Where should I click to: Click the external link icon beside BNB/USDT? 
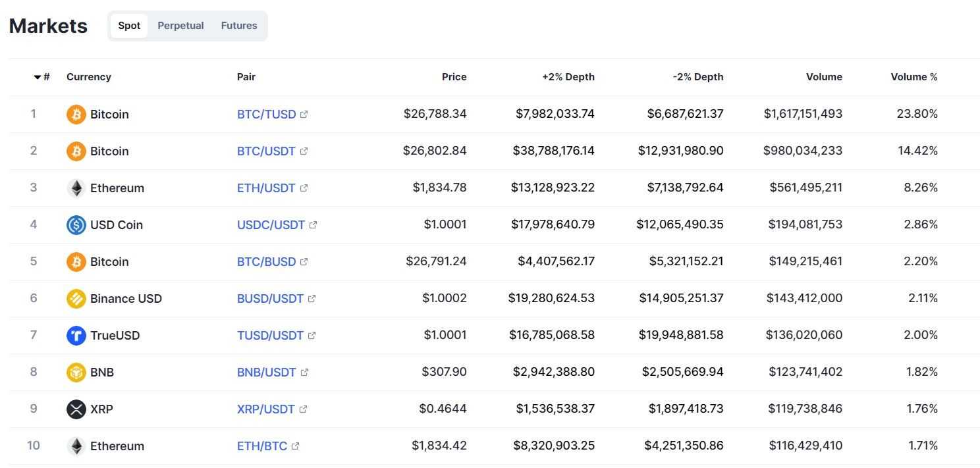coord(304,372)
